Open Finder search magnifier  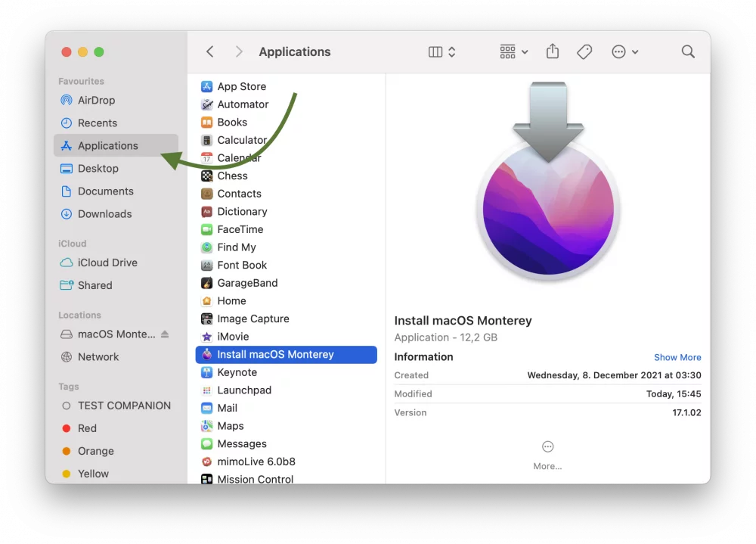pos(688,51)
